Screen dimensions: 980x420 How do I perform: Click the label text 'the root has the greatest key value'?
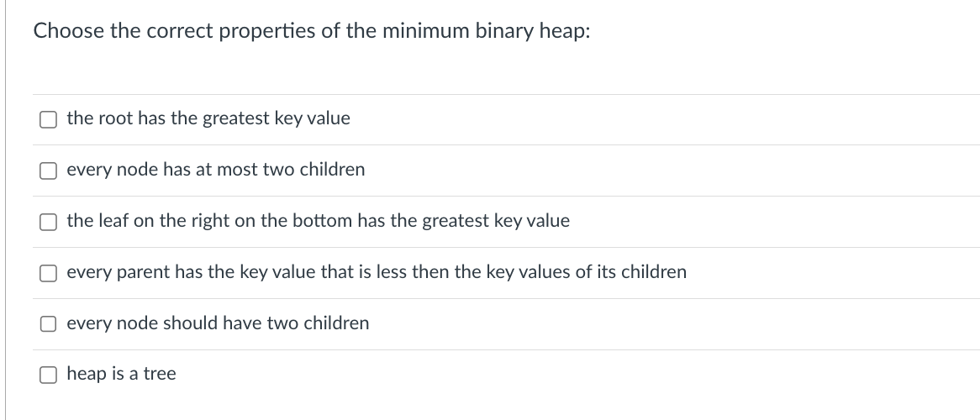click(208, 118)
